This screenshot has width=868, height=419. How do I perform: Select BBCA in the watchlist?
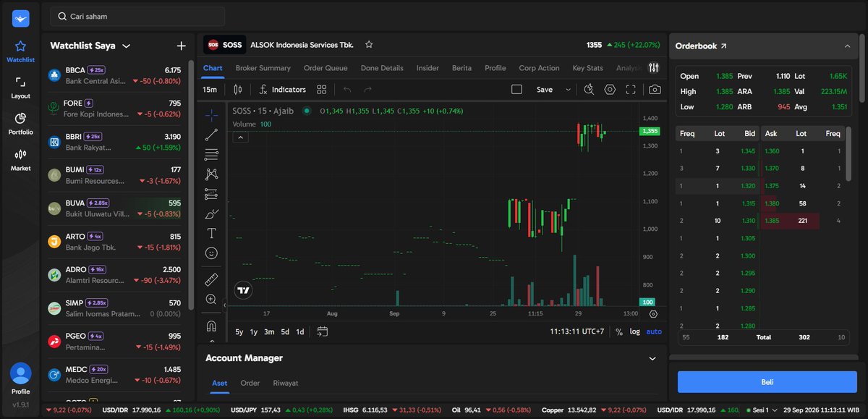click(114, 75)
